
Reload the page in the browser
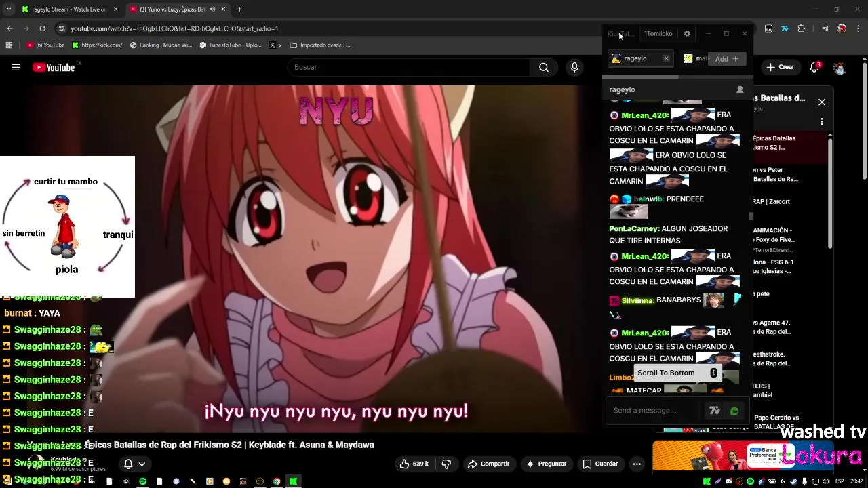pyautogui.click(x=42, y=28)
